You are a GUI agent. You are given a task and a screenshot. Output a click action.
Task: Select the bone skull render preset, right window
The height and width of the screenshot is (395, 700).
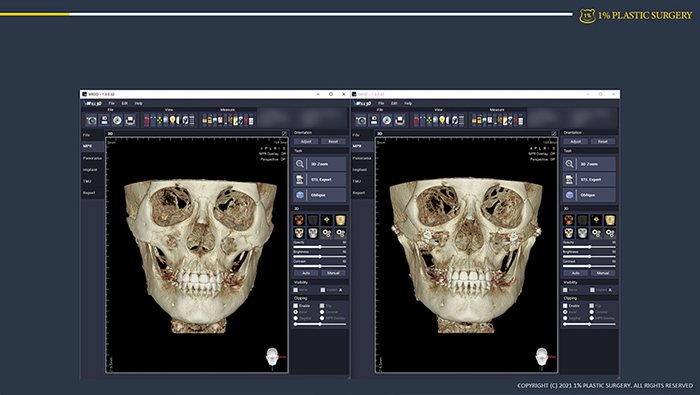(x=568, y=233)
